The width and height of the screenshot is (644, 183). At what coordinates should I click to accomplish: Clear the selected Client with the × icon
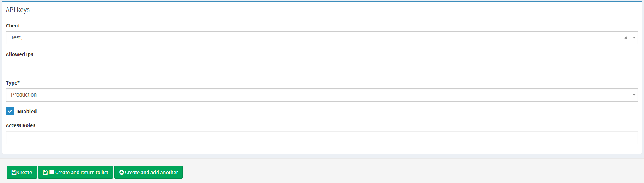(x=625, y=38)
